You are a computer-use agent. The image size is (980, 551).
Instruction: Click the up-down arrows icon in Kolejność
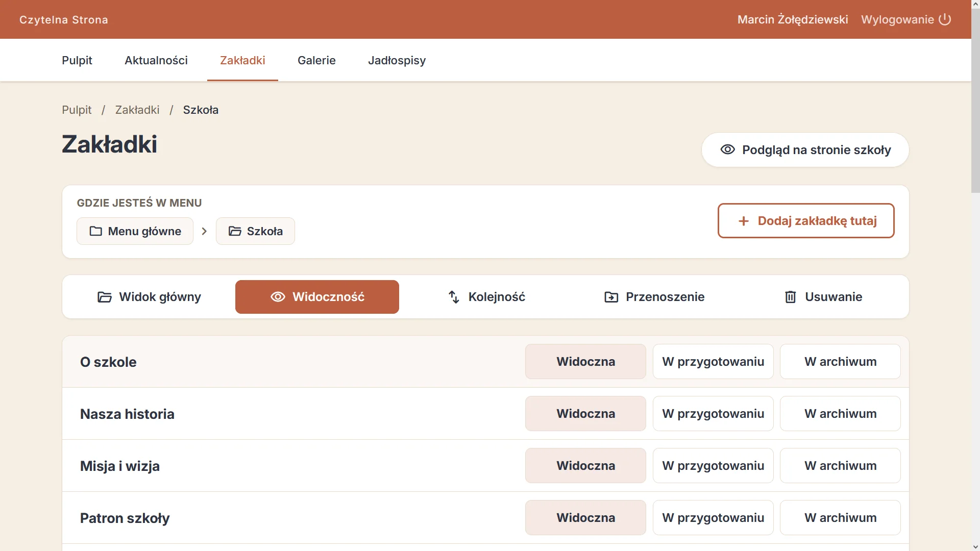454,297
